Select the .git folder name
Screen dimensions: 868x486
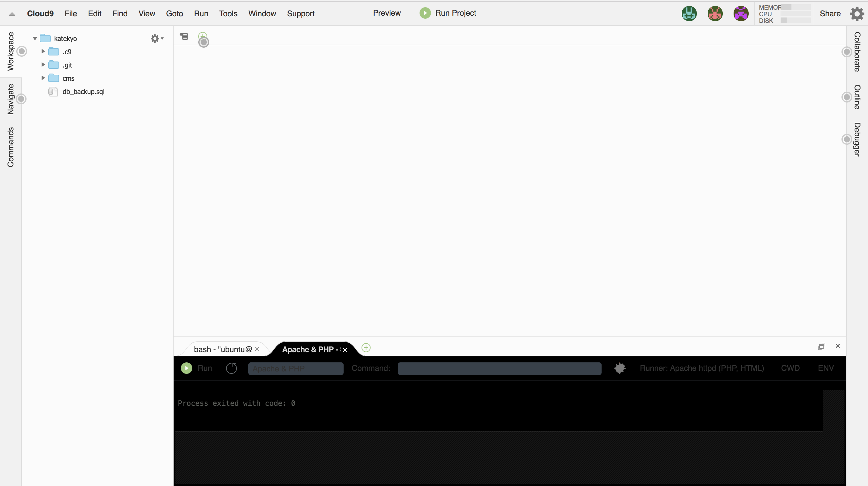[x=68, y=65]
